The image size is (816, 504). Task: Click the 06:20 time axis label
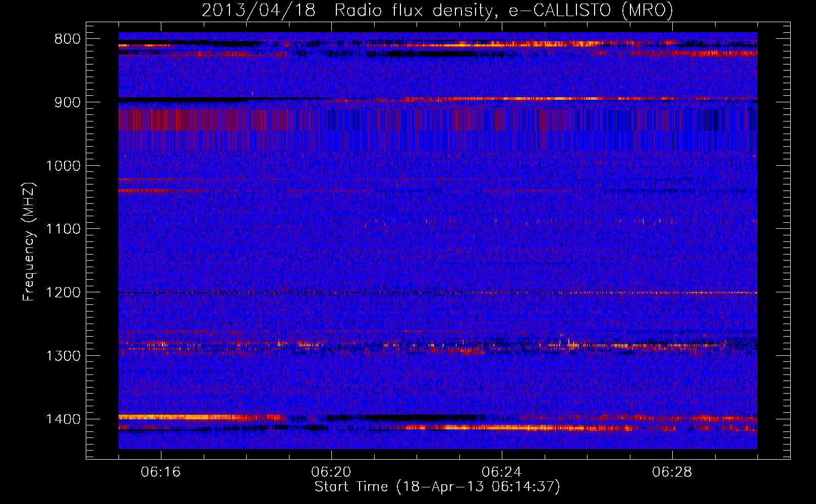click(331, 472)
